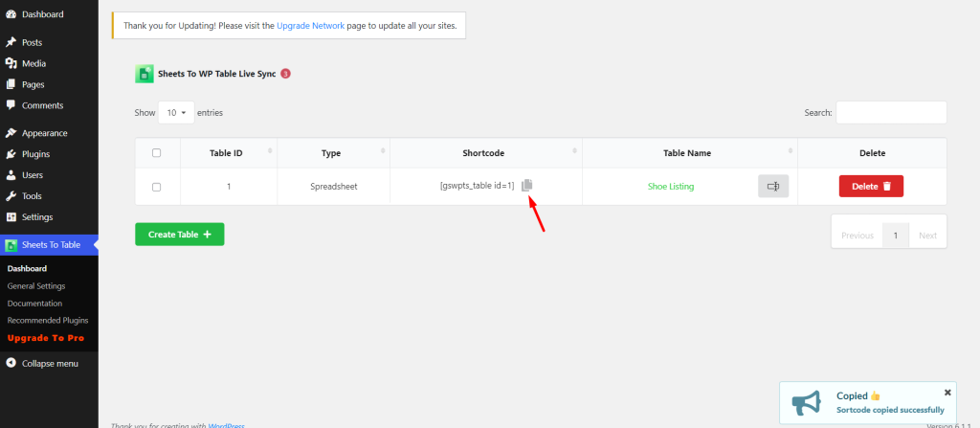The width and height of the screenshot is (980, 428).
Task: Sort by Table ID column
Action: (x=229, y=152)
